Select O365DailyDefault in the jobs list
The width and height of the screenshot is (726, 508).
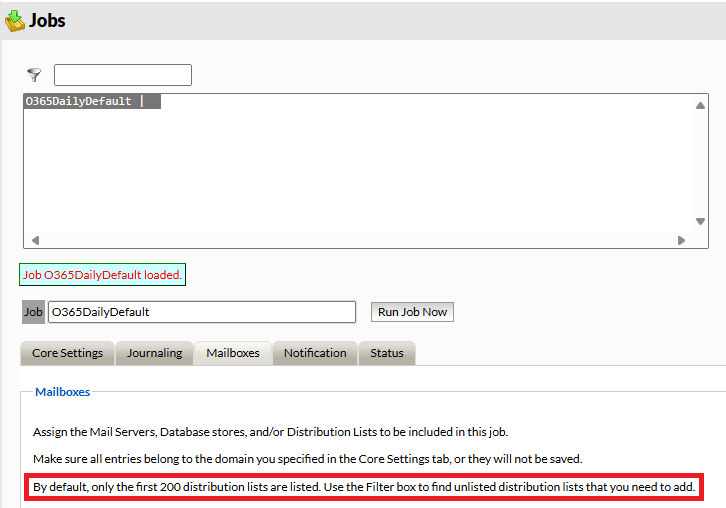92,101
